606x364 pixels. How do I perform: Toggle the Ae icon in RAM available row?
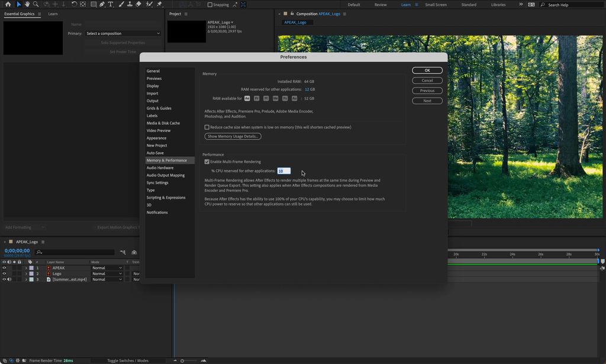[x=247, y=98]
